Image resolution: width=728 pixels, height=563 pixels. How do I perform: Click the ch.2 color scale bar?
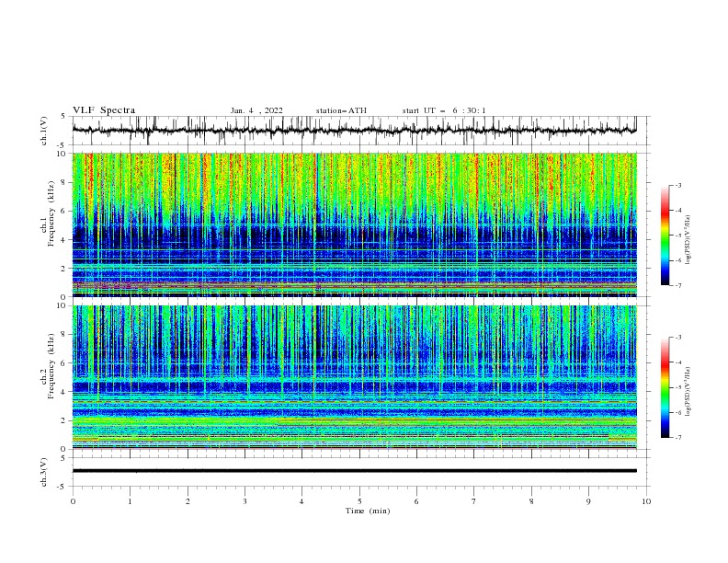665,387
